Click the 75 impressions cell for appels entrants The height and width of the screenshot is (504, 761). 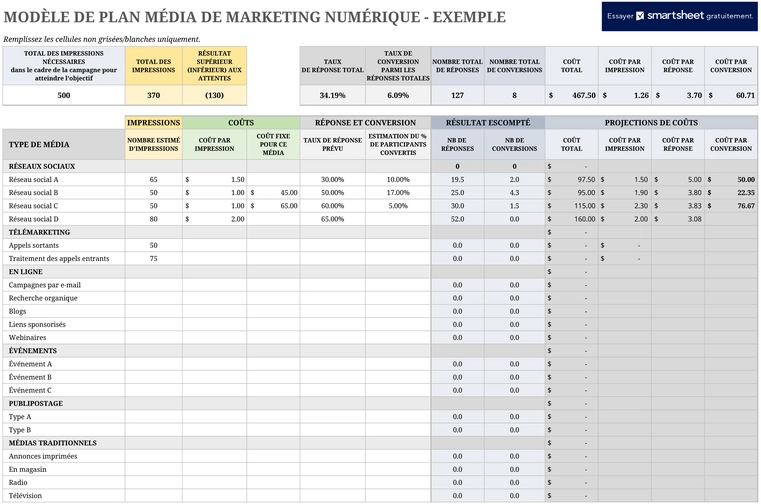(153, 258)
